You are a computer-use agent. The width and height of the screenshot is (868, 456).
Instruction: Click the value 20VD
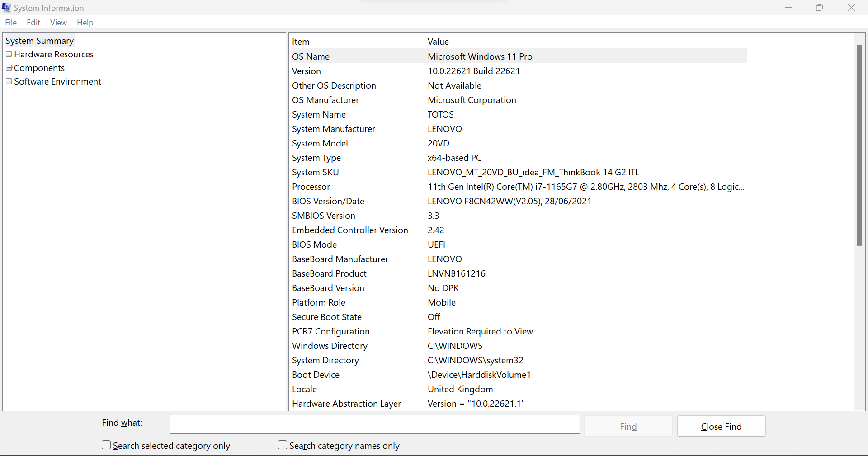(439, 143)
